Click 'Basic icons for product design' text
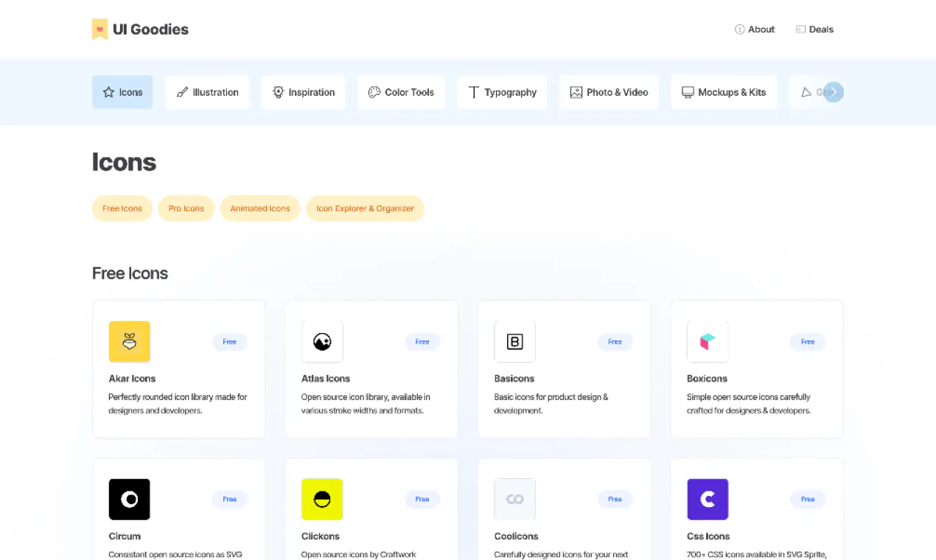 click(x=551, y=404)
